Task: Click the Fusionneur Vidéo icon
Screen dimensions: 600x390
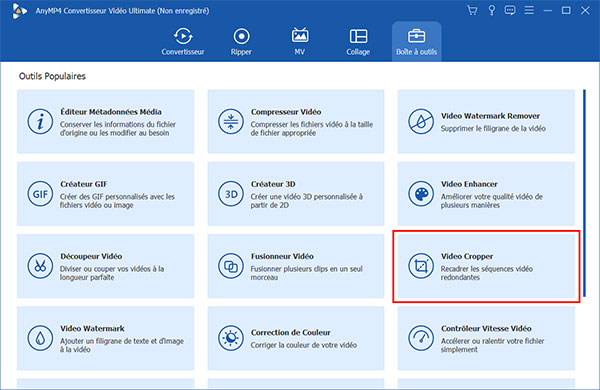Action: coord(230,266)
